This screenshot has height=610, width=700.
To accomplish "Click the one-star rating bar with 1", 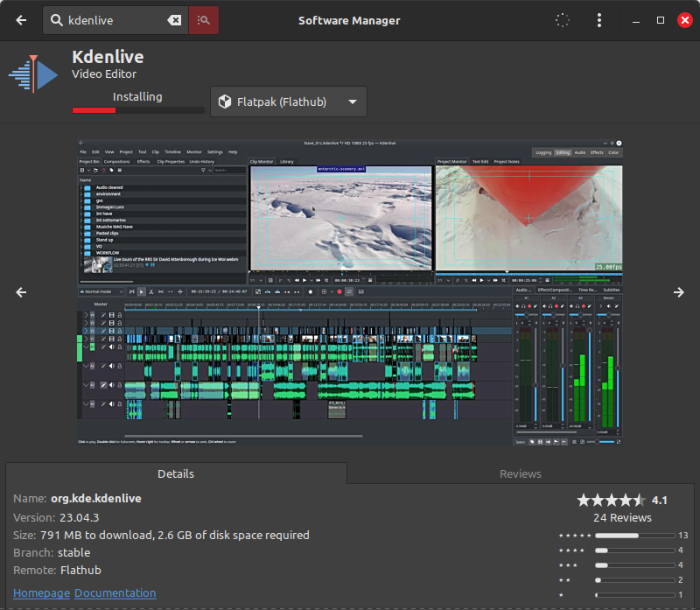I will coord(635,595).
